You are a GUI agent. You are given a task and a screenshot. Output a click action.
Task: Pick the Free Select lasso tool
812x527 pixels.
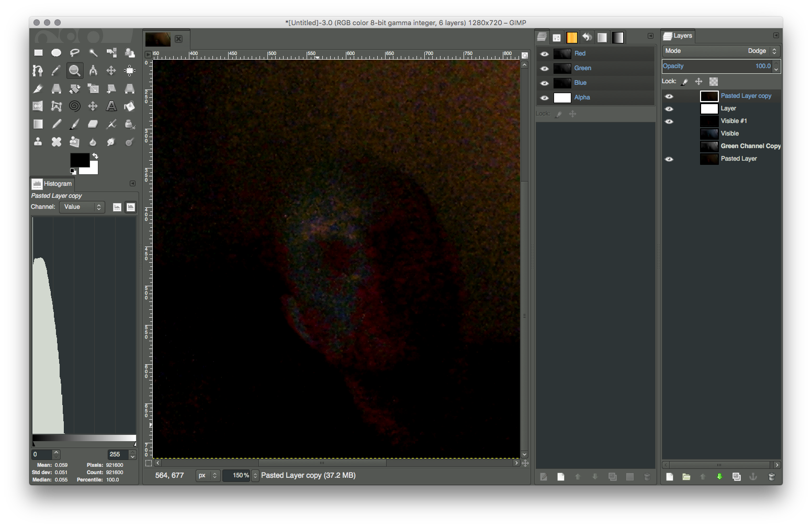click(x=75, y=52)
